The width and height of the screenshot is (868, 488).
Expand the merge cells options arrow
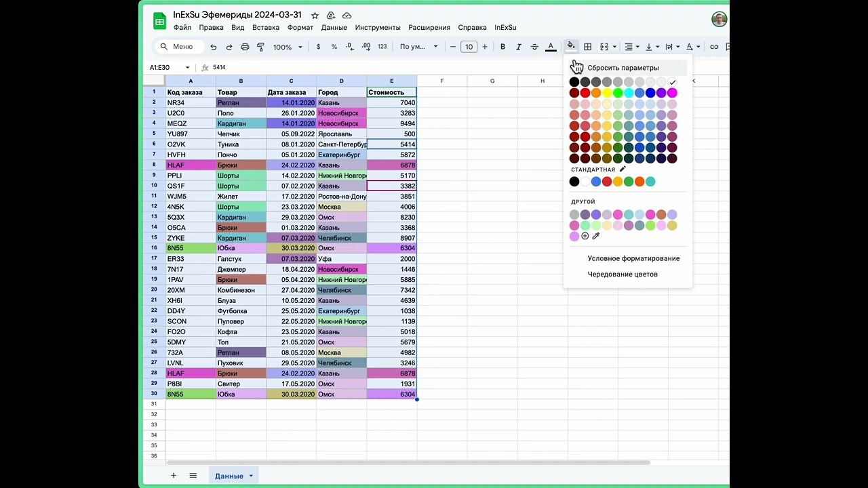614,47
